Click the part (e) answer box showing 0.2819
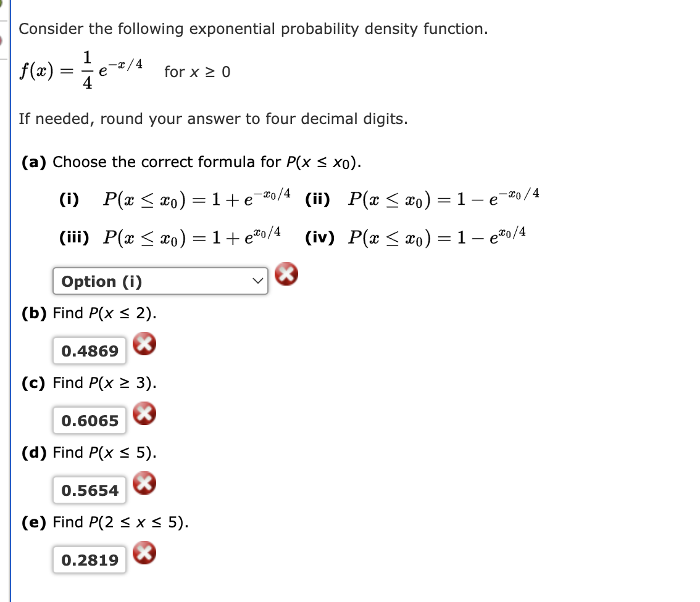This screenshot has height=602, width=700. click(89, 559)
